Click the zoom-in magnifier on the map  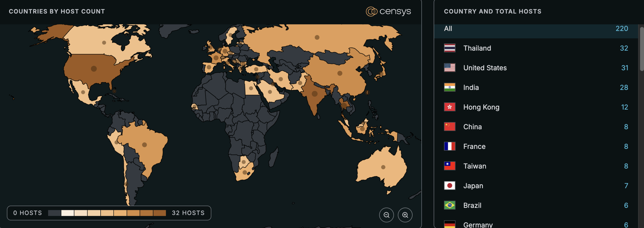click(405, 215)
